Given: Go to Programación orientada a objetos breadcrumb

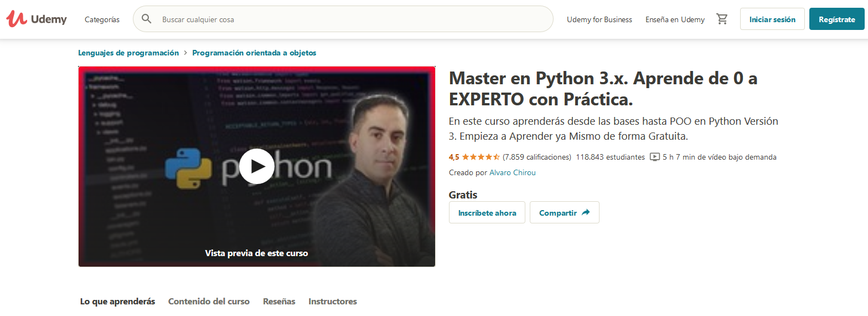Looking at the screenshot, I should pos(254,53).
